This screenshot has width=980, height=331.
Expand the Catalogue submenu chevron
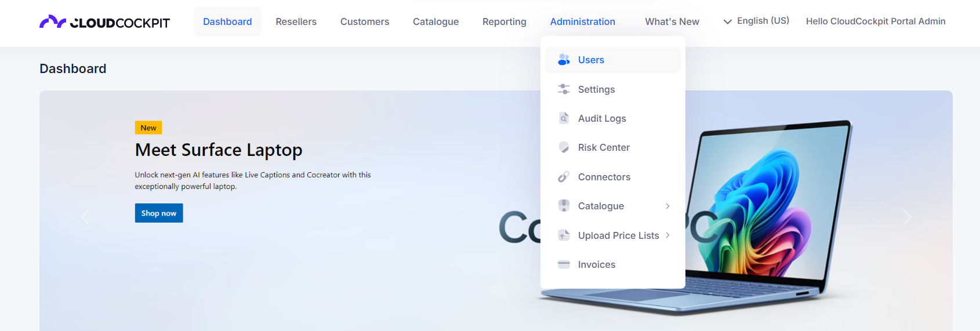668,206
